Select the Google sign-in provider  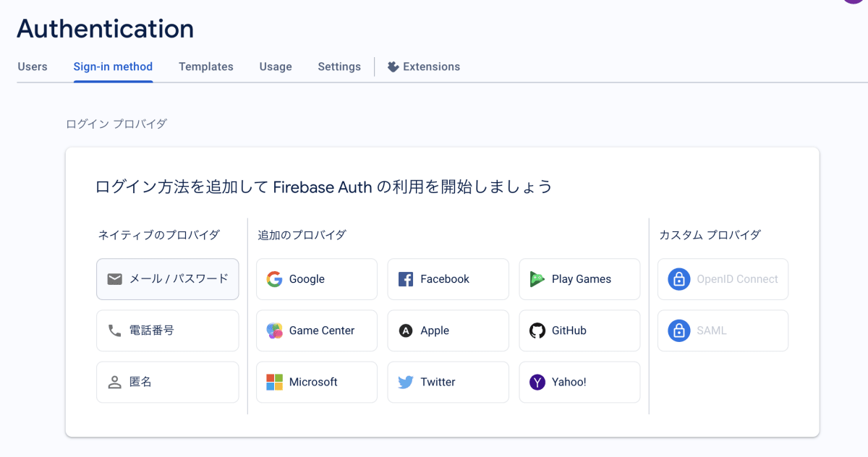point(316,279)
